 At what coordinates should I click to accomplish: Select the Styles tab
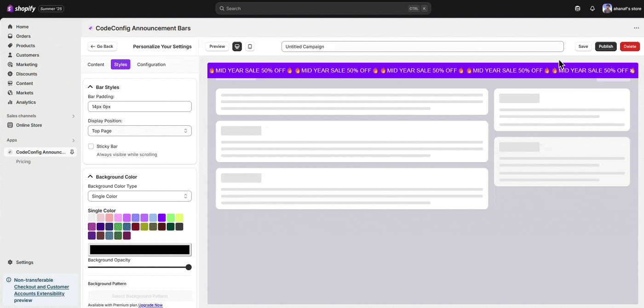(x=121, y=64)
